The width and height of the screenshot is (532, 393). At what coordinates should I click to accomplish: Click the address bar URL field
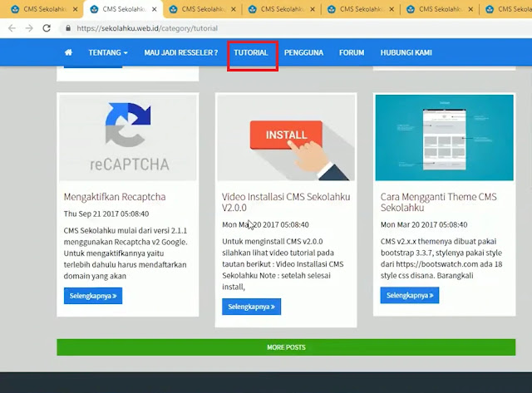click(294, 28)
